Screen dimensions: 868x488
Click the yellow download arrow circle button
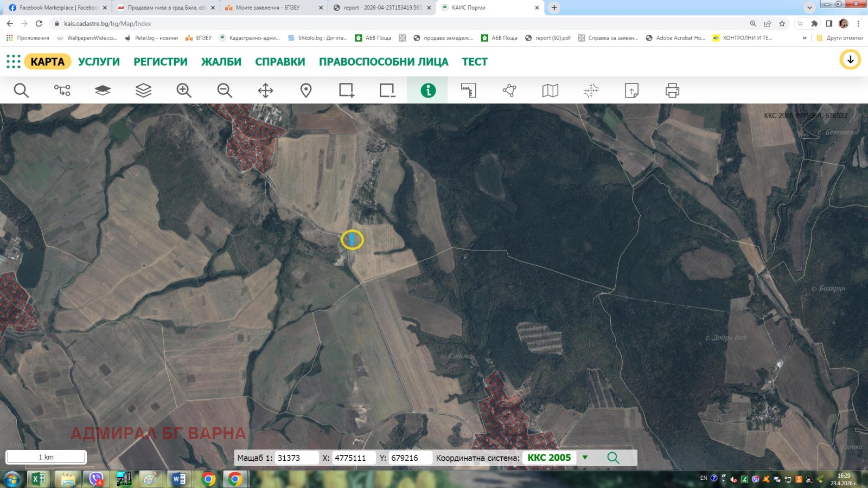pyautogui.click(x=850, y=60)
